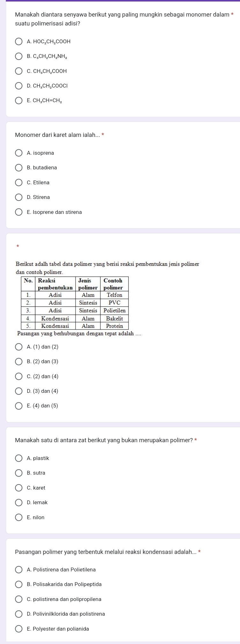This screenshot has height=644, width=240.
Task: Select B. sutra answer
Action: [x=19, y=473]
